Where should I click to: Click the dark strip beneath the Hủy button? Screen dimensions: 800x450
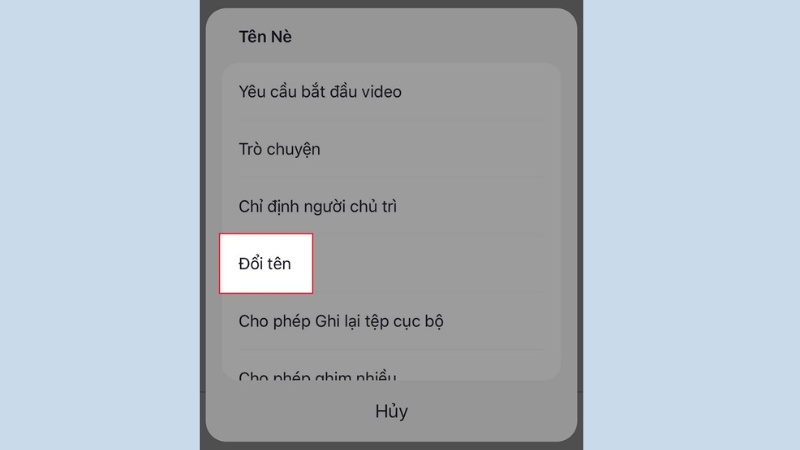[x=391, y=445]
